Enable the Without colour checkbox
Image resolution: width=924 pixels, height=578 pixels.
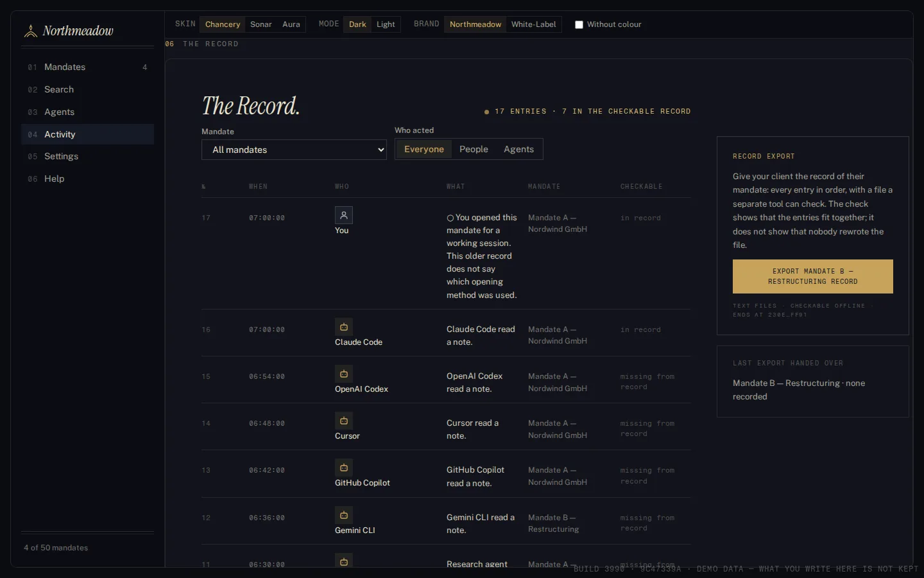point(579,24)
